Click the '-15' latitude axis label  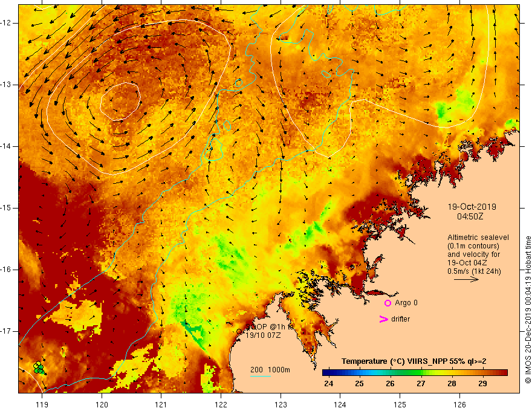click(x=5, y=208)
